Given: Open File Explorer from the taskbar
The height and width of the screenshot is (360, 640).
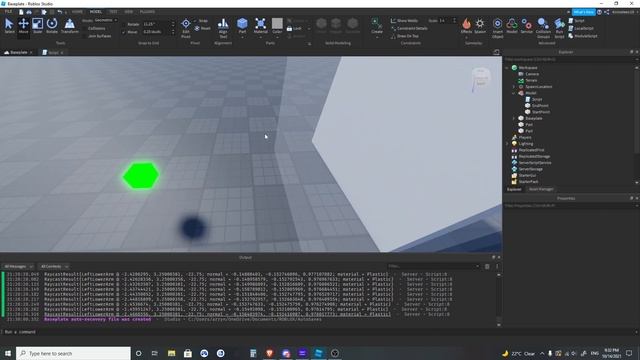Looking at the screenshot, I should coord(171,353).
